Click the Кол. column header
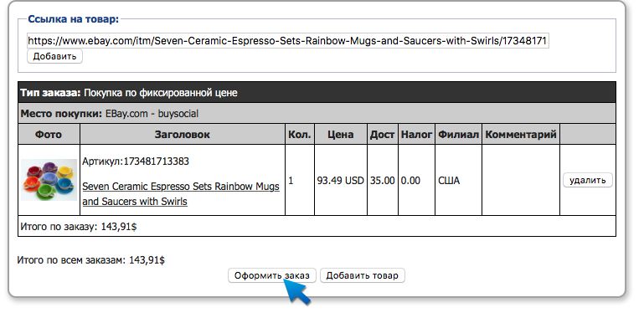This screenshot has height=323, width=644. (x=300, y=134)
